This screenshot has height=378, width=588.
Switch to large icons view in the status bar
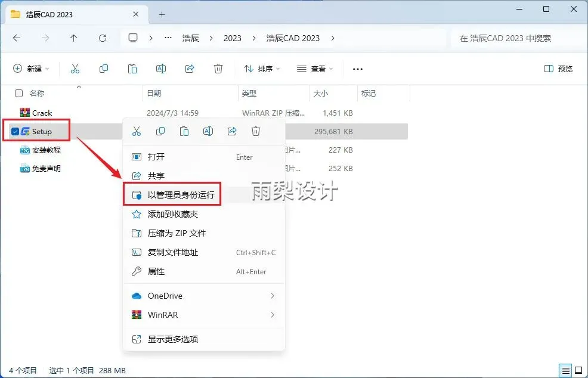tap(578, 370)
